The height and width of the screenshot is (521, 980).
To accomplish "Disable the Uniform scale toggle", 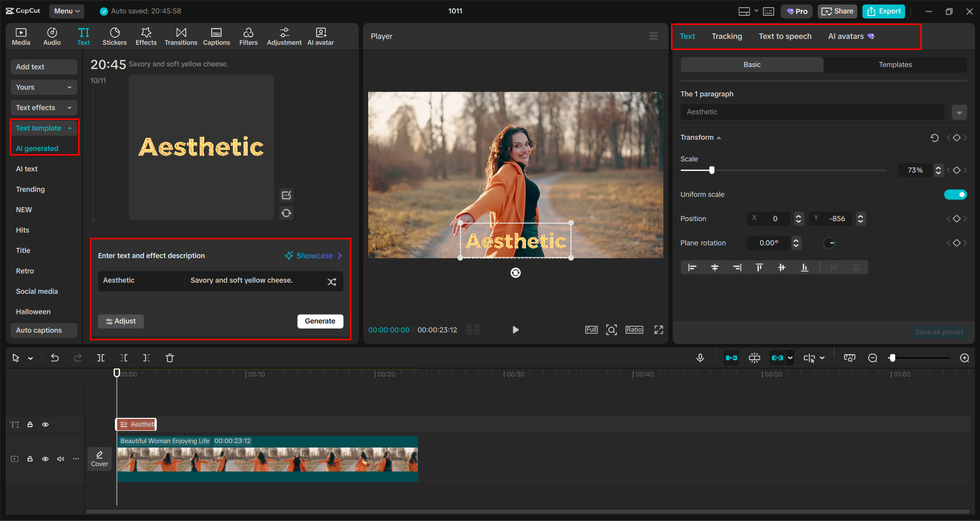I will point(955,194).
